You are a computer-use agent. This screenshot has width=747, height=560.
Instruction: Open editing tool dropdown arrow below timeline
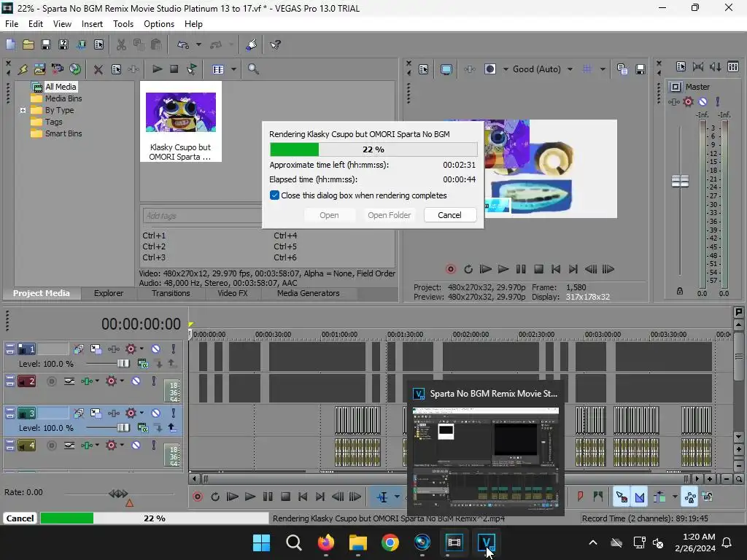pyautogui.click(x=397, y=497)
